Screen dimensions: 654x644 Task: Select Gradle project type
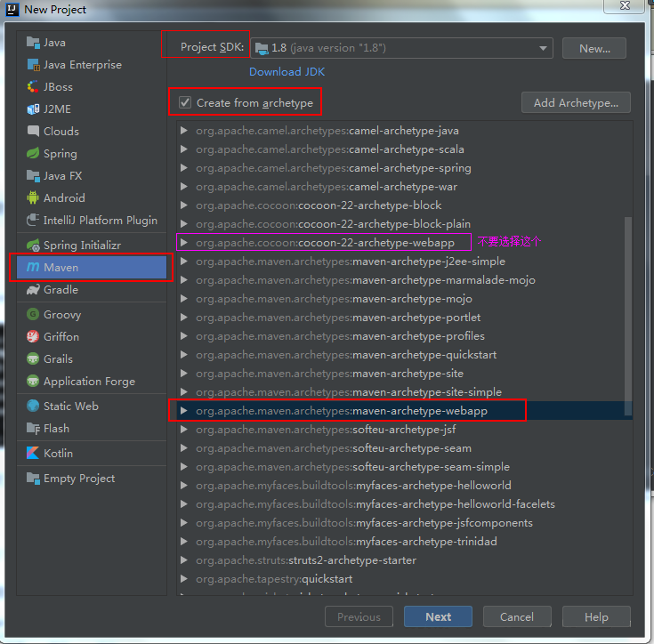pyautogui.click(x=92, y=289)
